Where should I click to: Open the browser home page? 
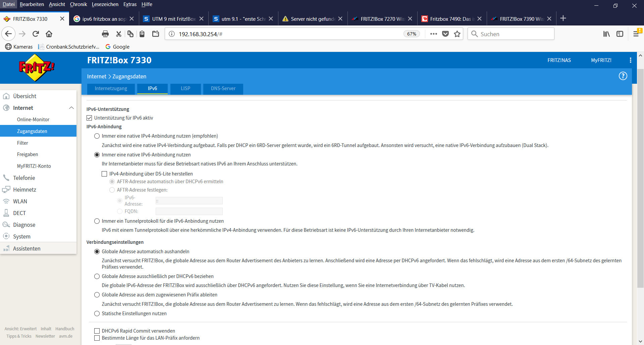pyautogui.click(x=49, y=34)
